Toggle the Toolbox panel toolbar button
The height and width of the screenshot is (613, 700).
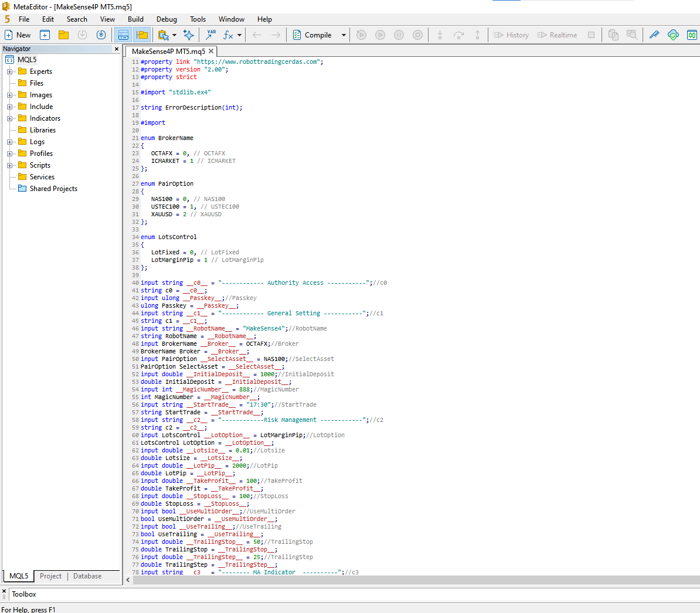click(x=123, y=35)
